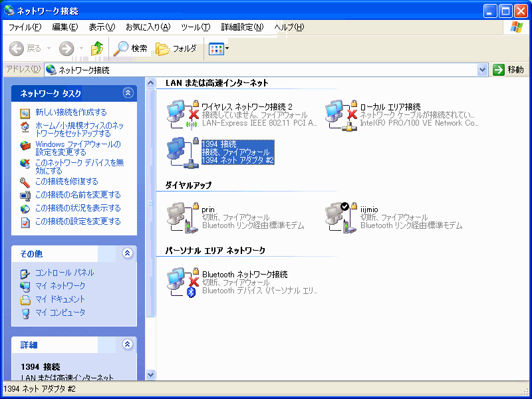Click the パーソナル エリア ネットワーク group header
The image size is (532, 399).
(x=215, y=251)
